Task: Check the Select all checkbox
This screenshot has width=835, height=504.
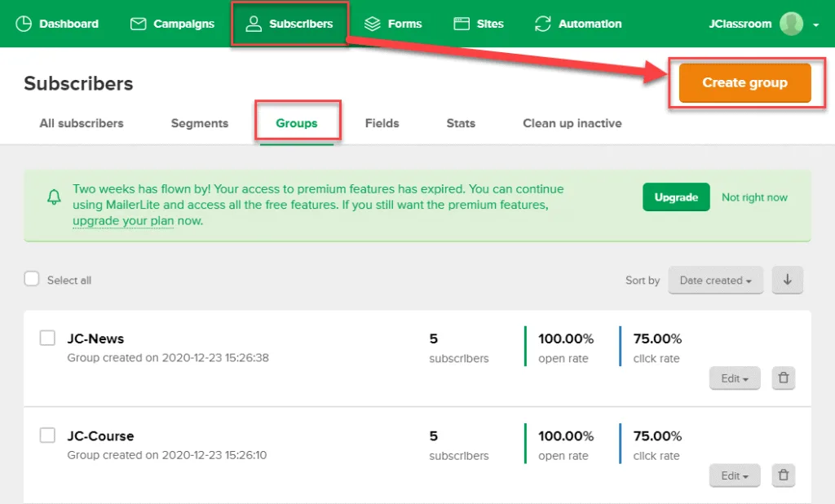Action: 32,279
